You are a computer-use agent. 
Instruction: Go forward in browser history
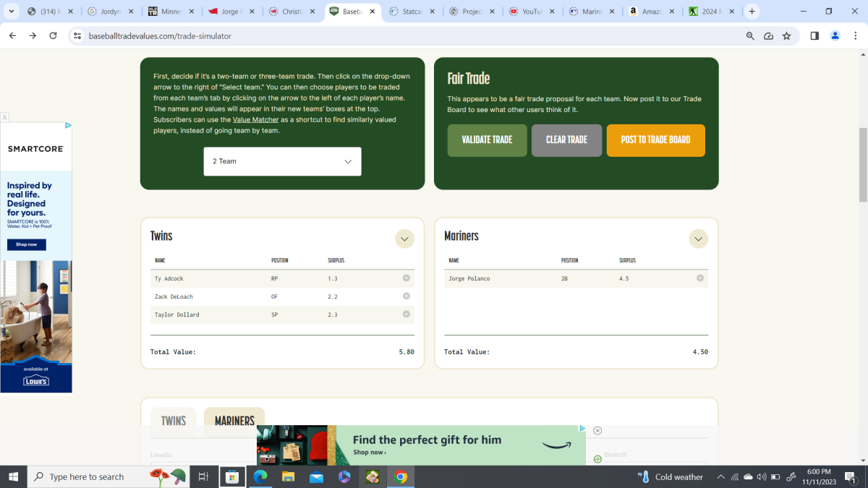click(33, 35)
